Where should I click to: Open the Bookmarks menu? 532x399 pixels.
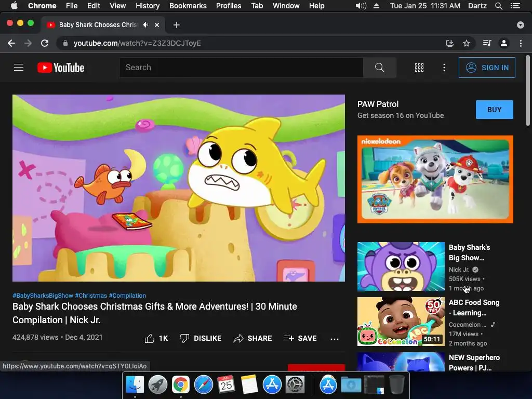pos(188,6)
